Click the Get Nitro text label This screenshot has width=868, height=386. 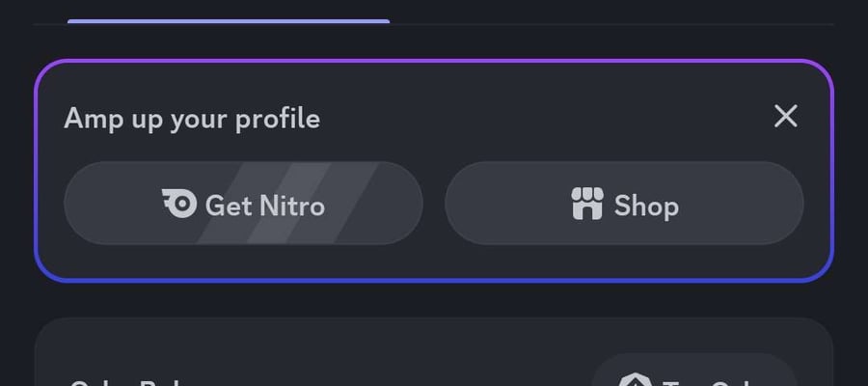click(265, 206)
